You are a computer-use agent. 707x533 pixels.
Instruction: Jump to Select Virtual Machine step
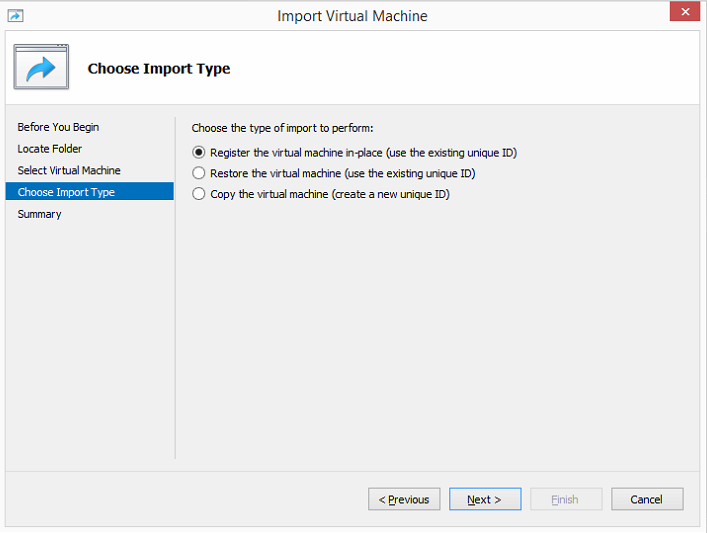point(69,170)
